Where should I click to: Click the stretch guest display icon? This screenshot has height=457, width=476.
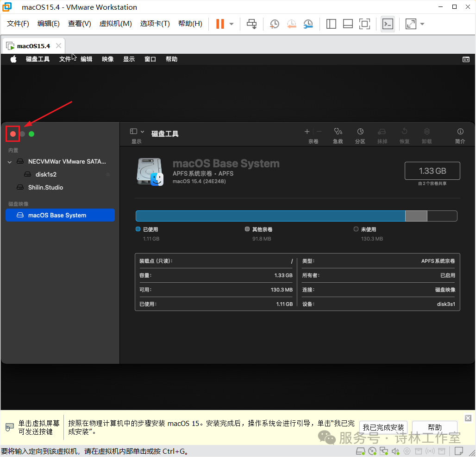[x=411, y=24]
